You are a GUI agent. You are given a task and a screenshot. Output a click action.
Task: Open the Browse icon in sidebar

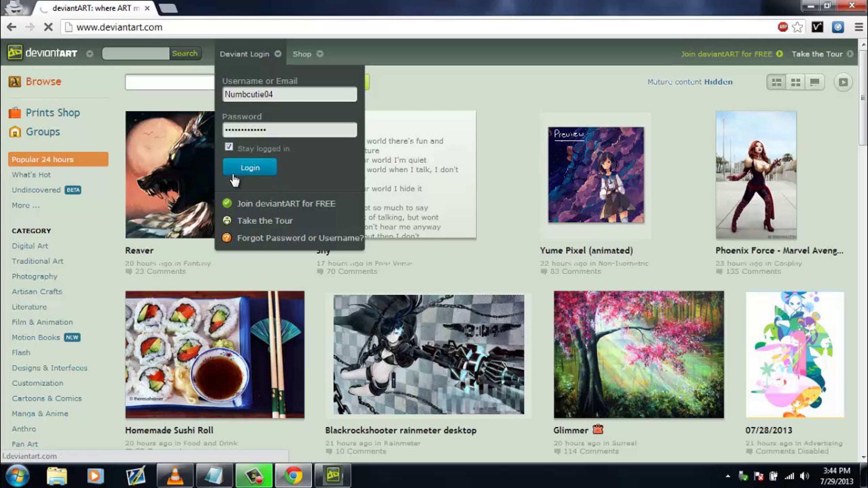pyautogui.click(x=15, y=82)
